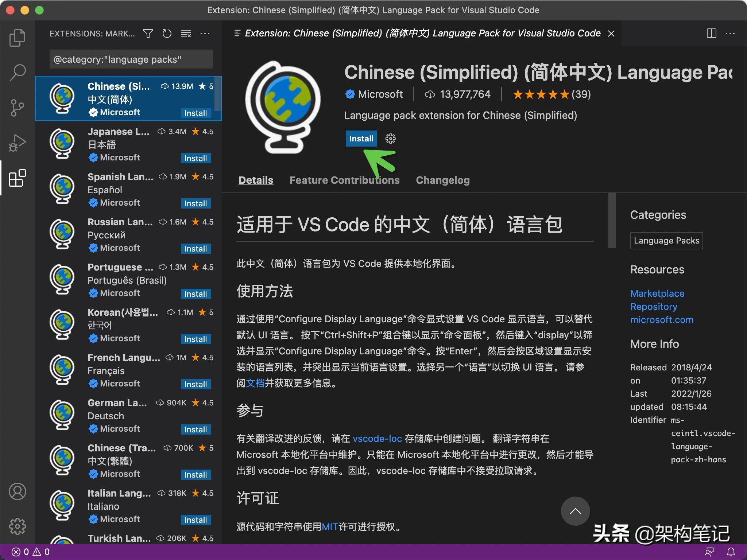The height and width of the screenshot is (560, 747).
Task: Click the large globe extension icon
Action: (283, 107)
